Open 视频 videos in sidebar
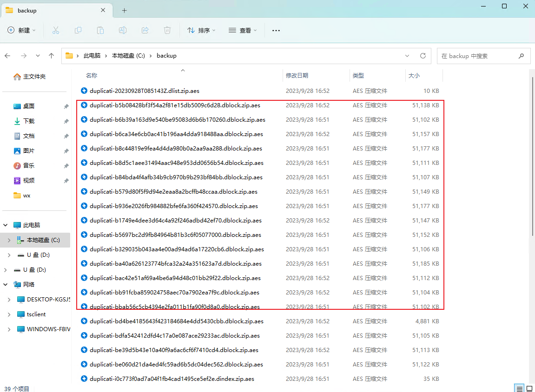The width and height of the screenshot is (535, 392). [24, 180]
